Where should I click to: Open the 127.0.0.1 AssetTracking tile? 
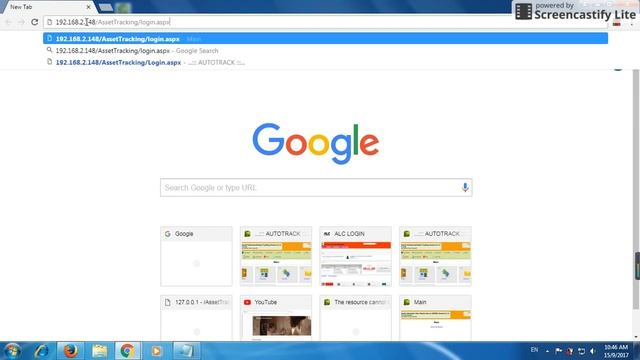[x=196, y=318]
